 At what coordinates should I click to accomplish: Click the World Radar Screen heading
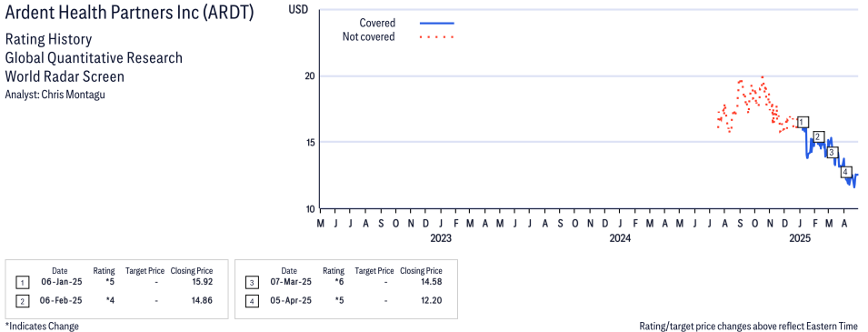pyautogui.click(x=65, y=76)
